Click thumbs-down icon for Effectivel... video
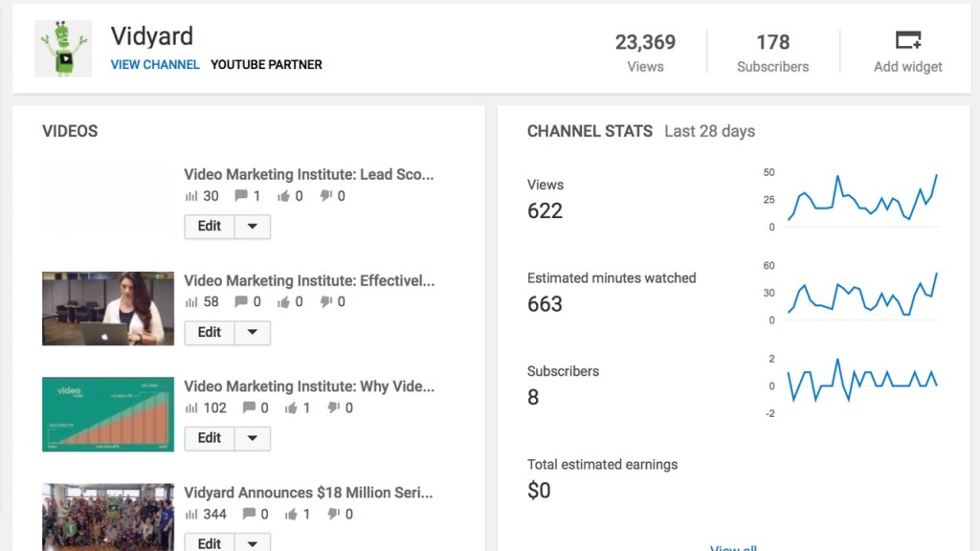The width and height of the screenshot is (980, 551). point(325,302)
